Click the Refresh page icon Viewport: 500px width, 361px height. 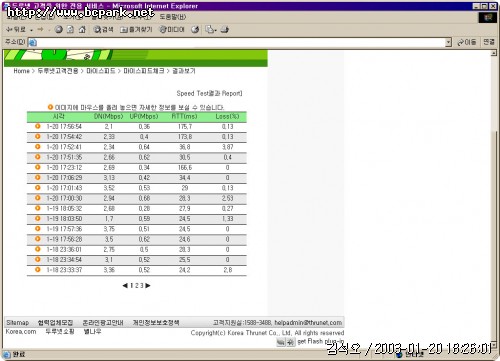tap(70, 30)
